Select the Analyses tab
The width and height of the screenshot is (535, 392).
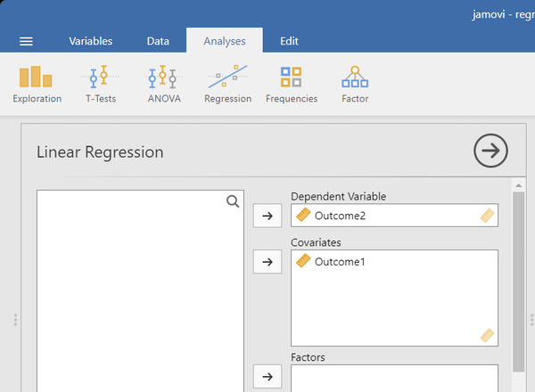pos(225,41)
